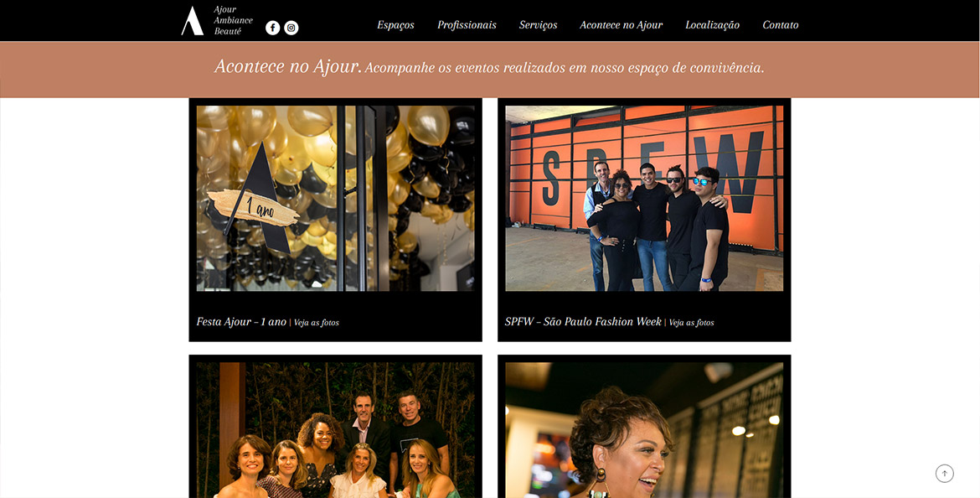Go to Serviços in navigation
Image resolution: width=980 pixels, height=498 pixels.
(538, 25)
